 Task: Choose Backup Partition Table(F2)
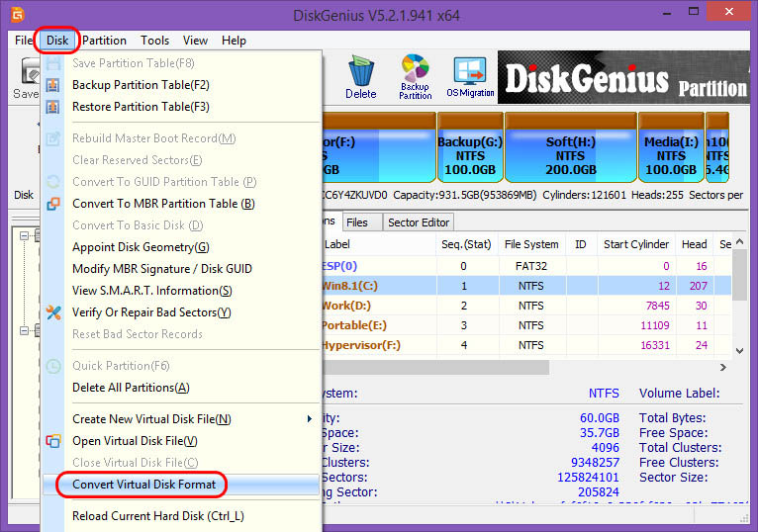tap(182, 85)
